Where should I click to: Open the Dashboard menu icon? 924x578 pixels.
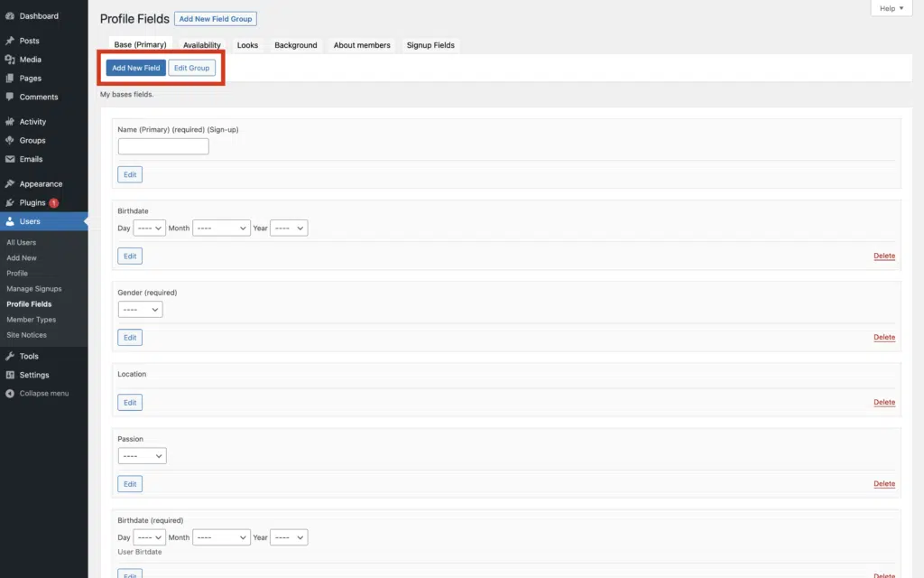[10, 16]
